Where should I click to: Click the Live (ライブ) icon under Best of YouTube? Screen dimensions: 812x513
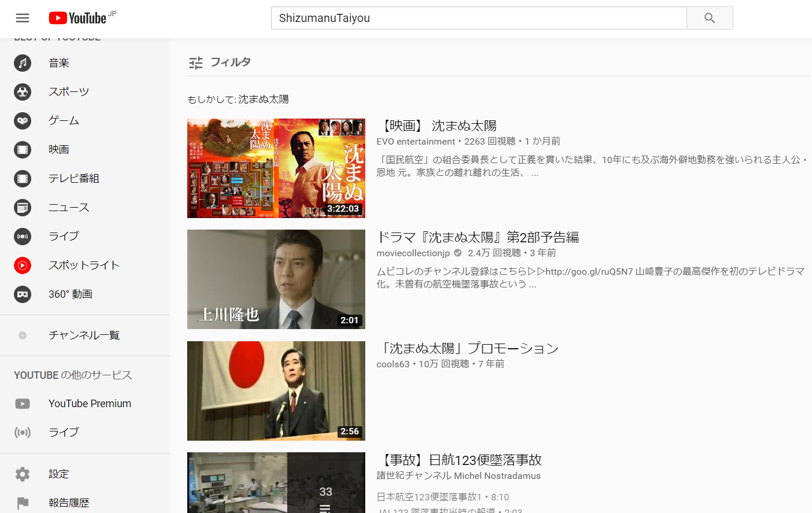pyautogui.click(x=23, y=237)
